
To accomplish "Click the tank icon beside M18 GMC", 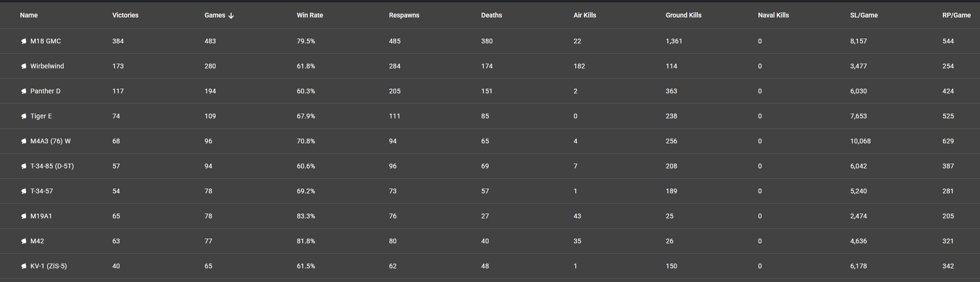I will (x=24, y=41).
